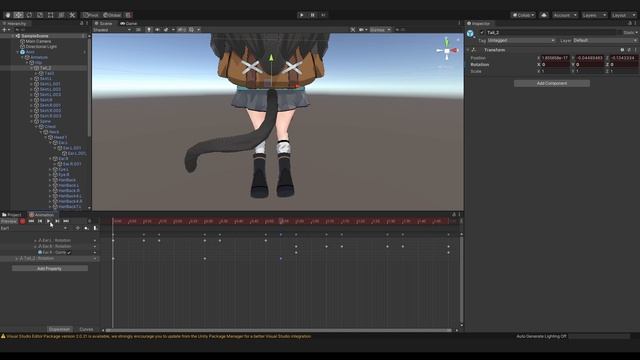
Task: Toggle Pivot/Center handle position
Action: click(x=91, y=15)
